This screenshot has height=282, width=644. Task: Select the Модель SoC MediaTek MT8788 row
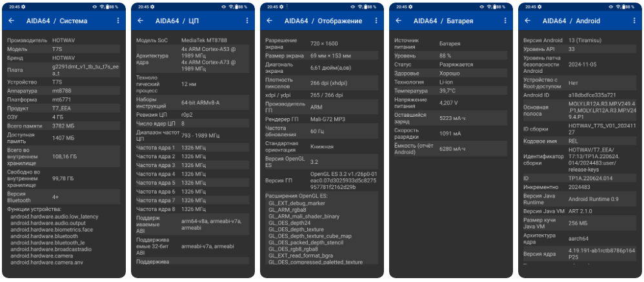tap(190, 40)
